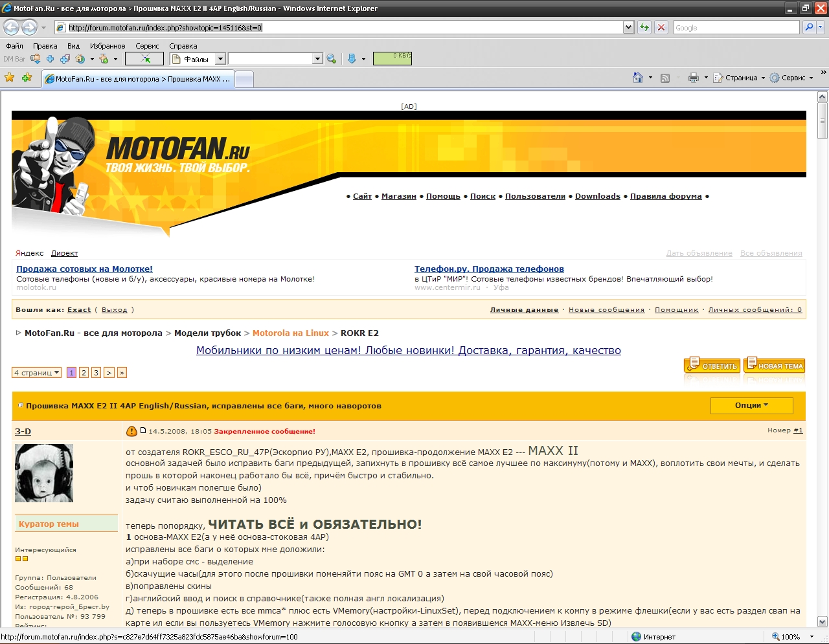829x644 pixels.
Task: Open the Поиск forum link
Action: [x=483, y=196]
